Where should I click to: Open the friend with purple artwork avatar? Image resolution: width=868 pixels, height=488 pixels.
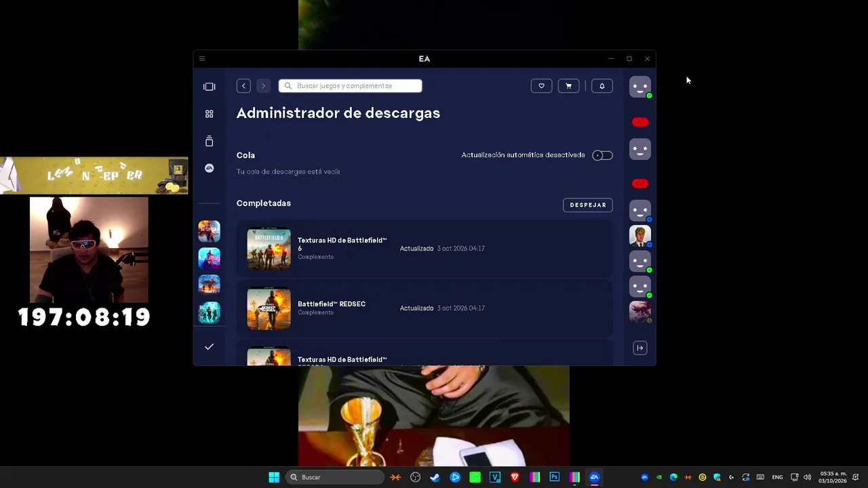pos(639,311)
